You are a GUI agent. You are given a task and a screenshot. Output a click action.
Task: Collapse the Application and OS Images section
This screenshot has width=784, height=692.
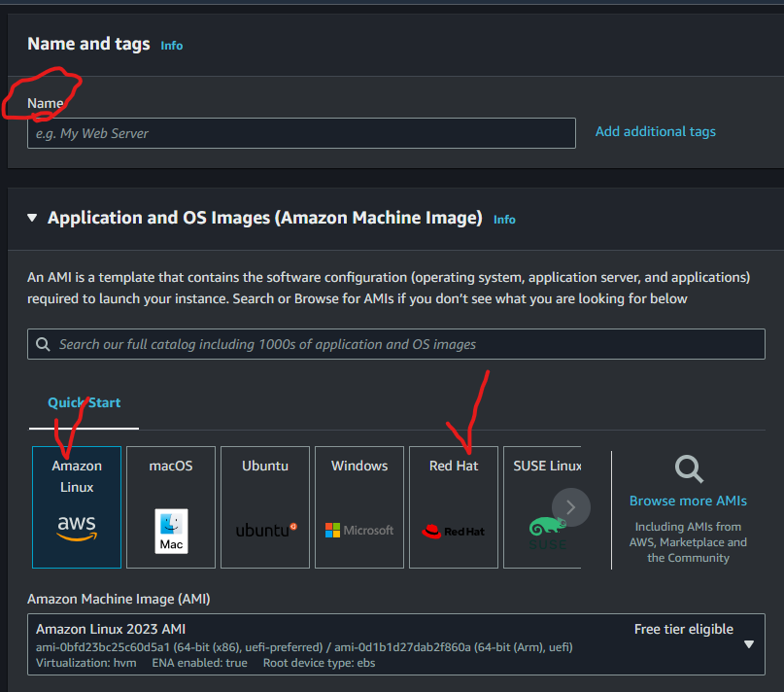coord(32,218)
